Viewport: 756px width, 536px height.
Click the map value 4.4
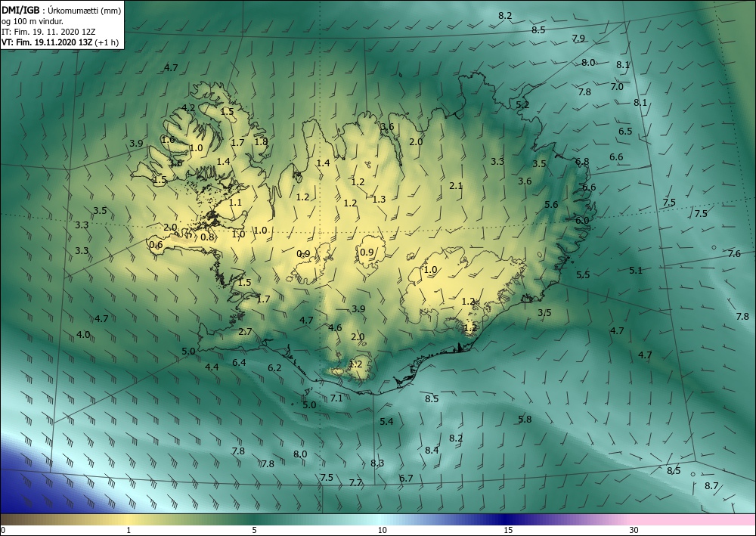click(x=212, y=367)
